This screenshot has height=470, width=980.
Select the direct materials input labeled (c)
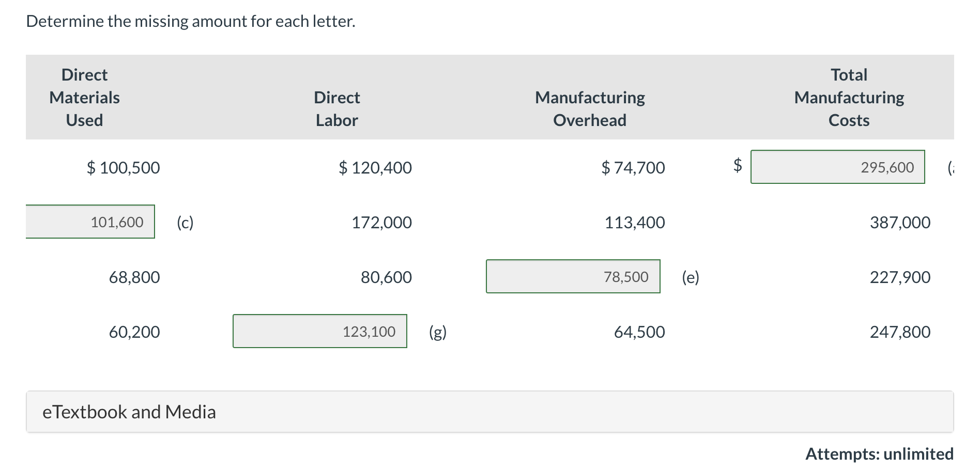[x=90, y=221]
